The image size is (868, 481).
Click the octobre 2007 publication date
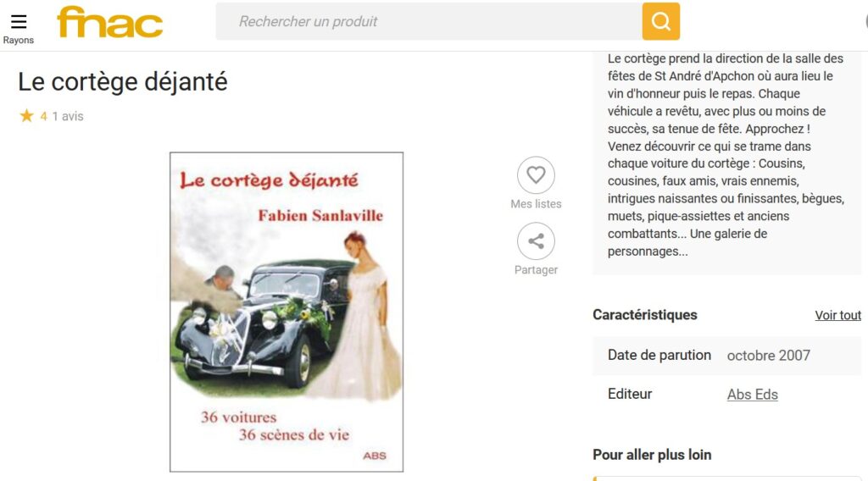[x=768, y=356]
